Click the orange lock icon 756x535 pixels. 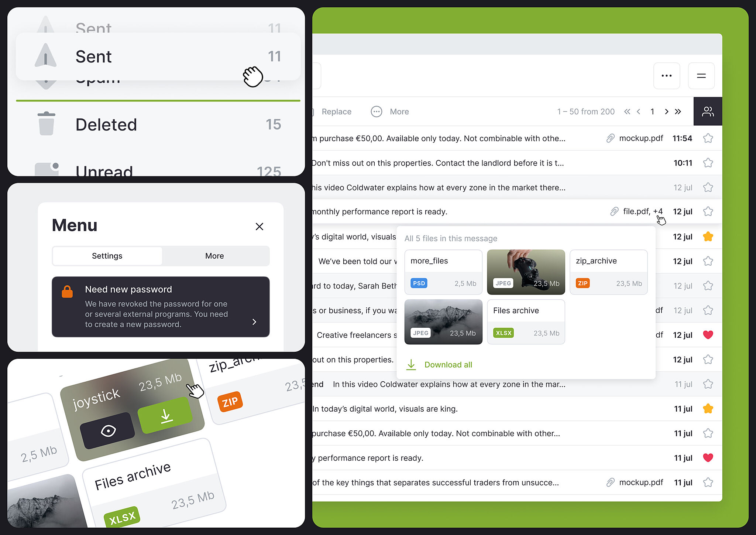(x=67, y=292)
